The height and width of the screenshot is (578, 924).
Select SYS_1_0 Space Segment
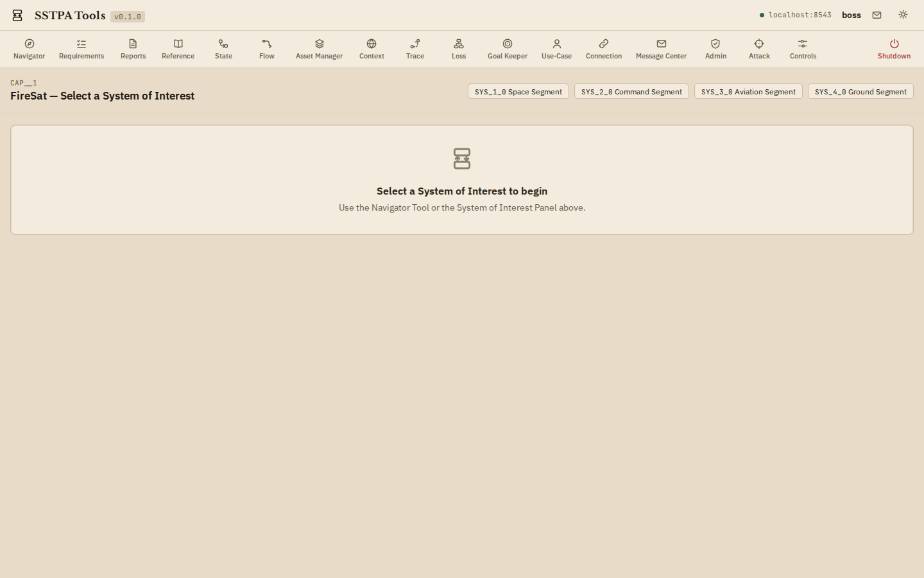coord(518,91)
